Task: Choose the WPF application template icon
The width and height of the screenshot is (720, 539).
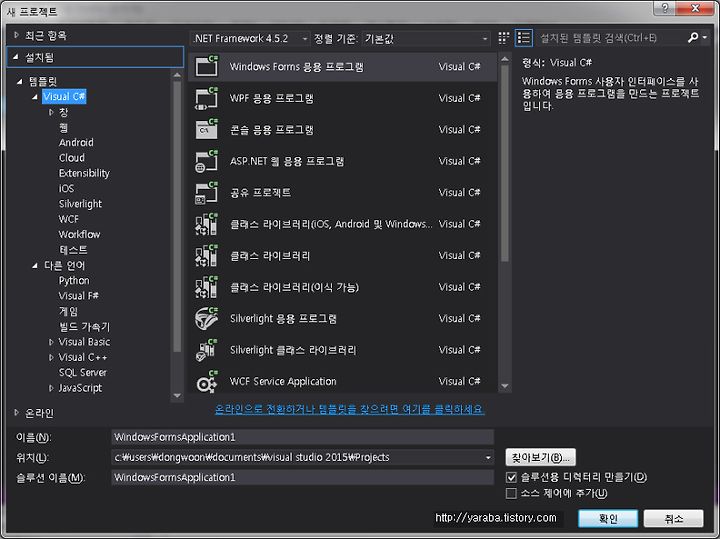Action: [207, 98]
